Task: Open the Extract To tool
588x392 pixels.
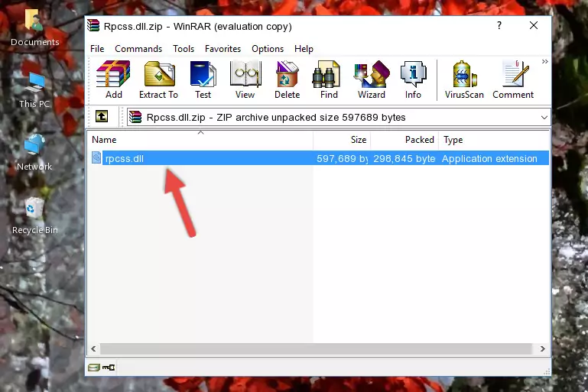Action: pyautogui.click(x=158, y=79)
